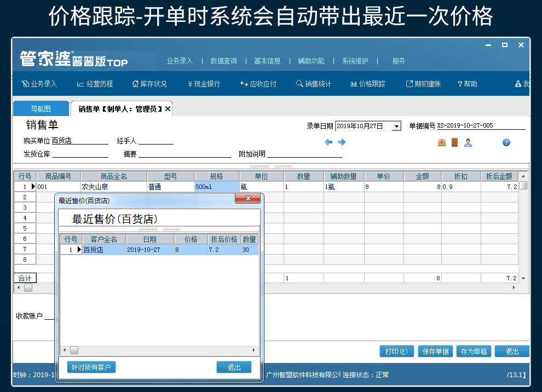Open 经营历程 toolbar item
The image size is (542, 392).
tap(95, 84)
